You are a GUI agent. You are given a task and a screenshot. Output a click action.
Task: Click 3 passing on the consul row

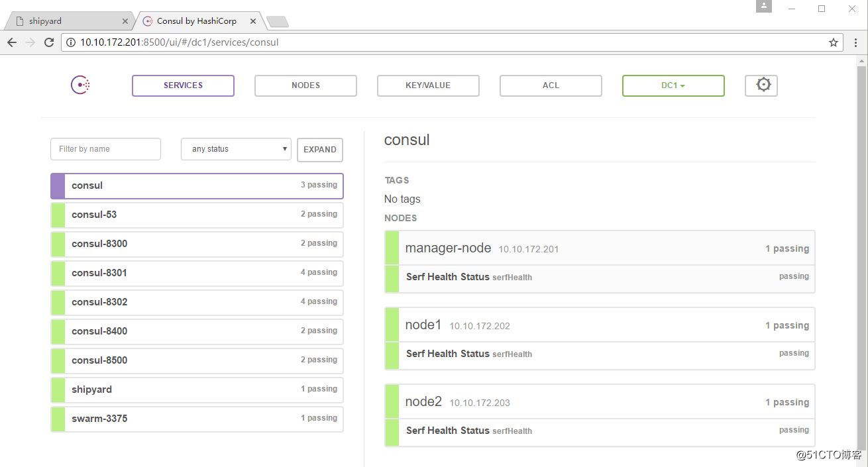point(319,185)
